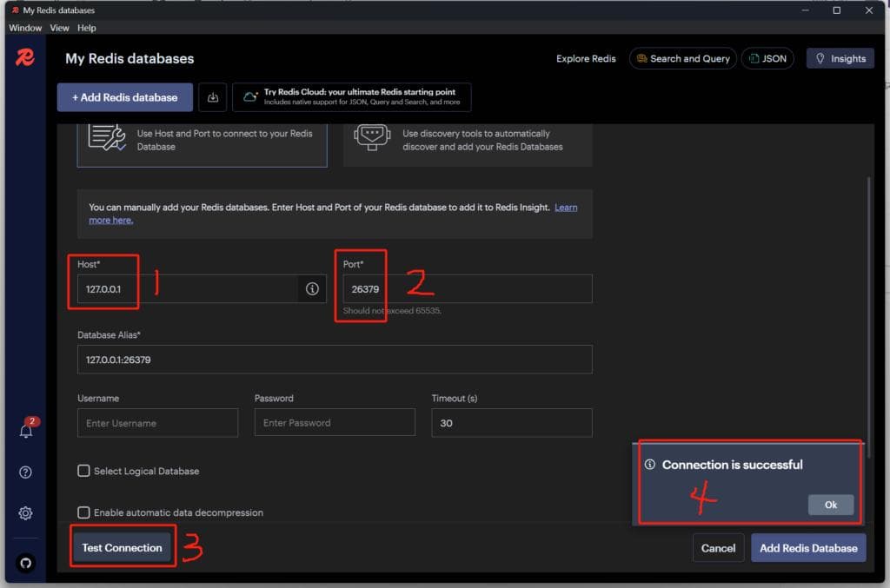Open the Insights panel
Screen dimensions: 890x588
pos(840,58)
